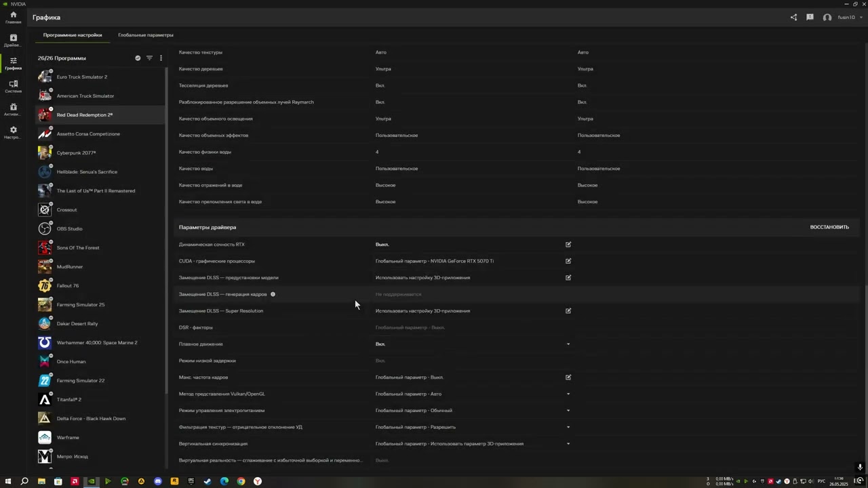Open the microphone icon at bottom right

[860, 467]
